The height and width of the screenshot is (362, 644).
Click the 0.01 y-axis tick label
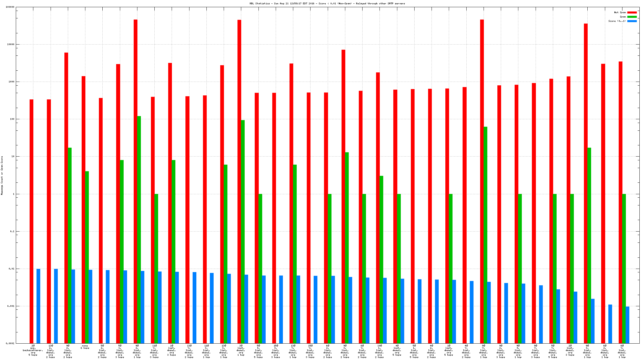click(11, 269)
